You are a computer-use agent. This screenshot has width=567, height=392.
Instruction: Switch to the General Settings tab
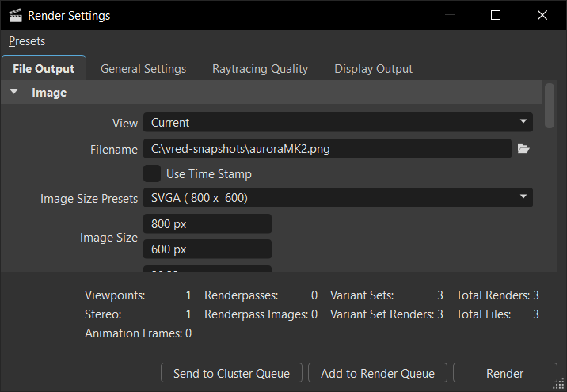pos(143,69)
